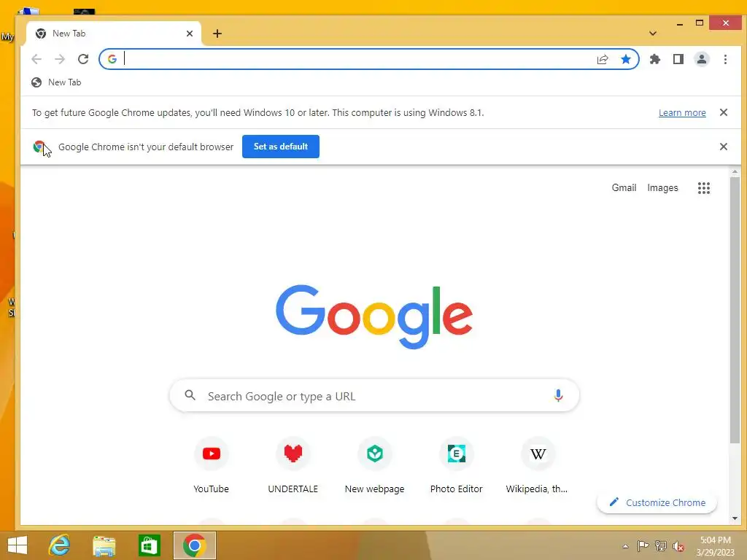Select the New Tab tab
The height and width of the screenshot is (560, 747).
[115, 34]
